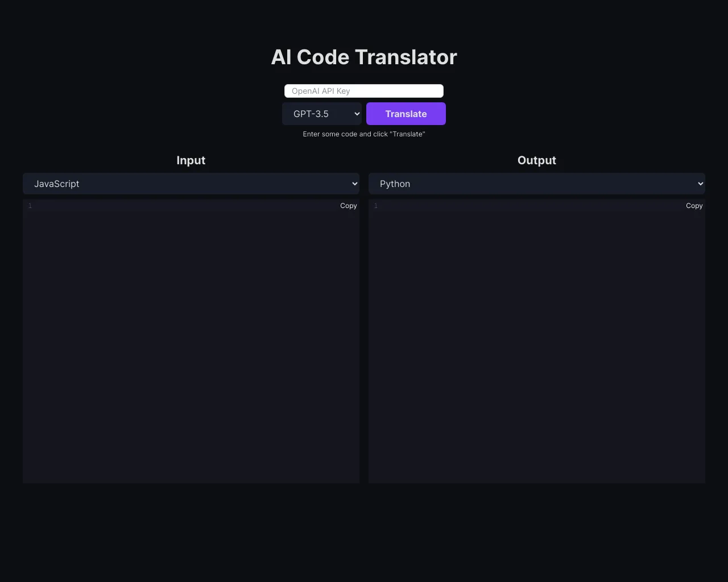Click the Translate button

pos(406,114)
